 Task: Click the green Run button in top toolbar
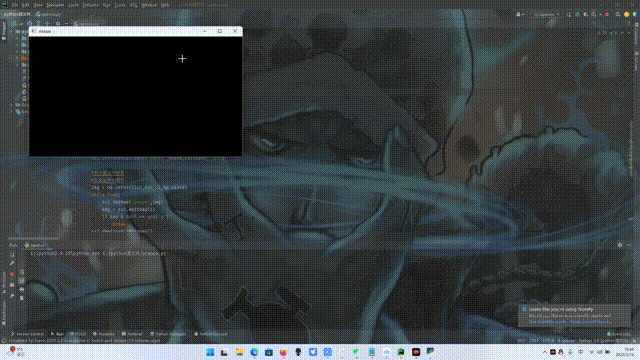coord(569,14)
